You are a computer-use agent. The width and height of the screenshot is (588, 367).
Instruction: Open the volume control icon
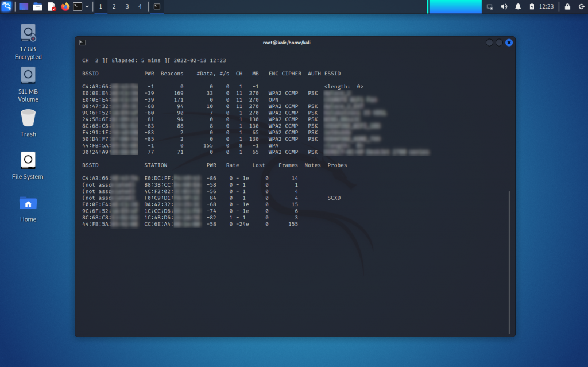(x=504, y=7)
